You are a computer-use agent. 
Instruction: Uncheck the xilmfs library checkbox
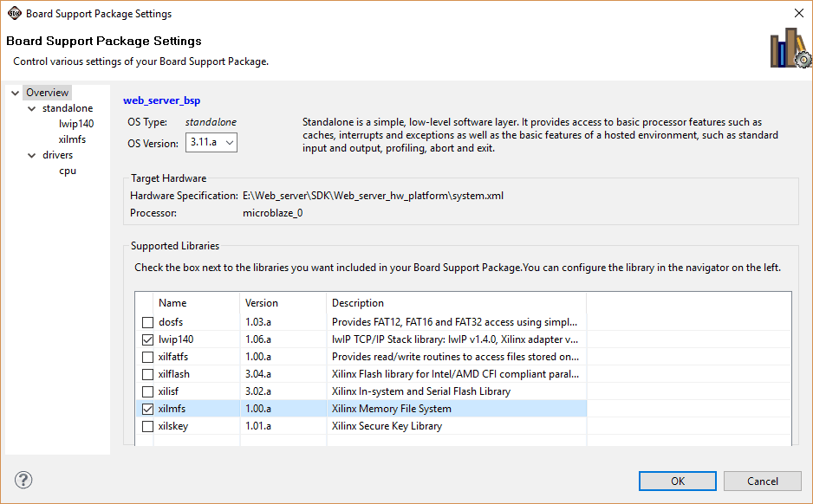147,409
